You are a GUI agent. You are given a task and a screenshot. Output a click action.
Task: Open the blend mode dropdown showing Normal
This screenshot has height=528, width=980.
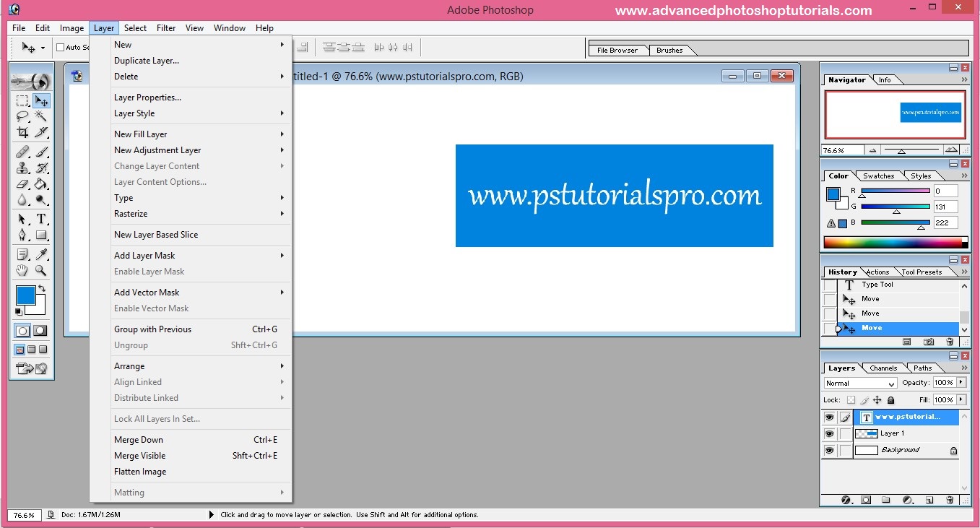pos(860,384)
